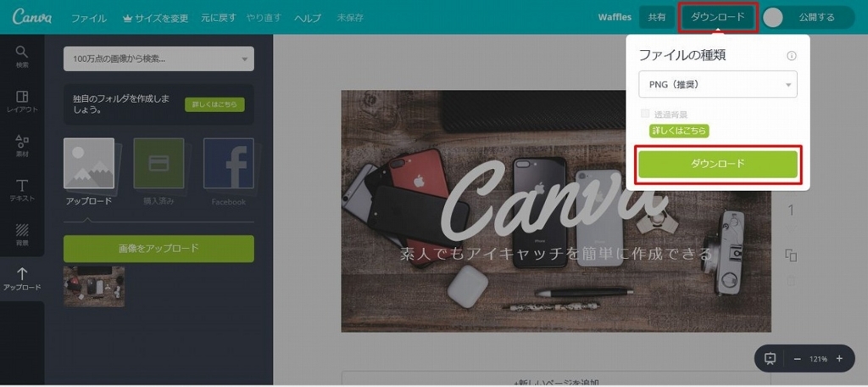Image resolution: width=868 pixels, height=387 pixels.
Task: Open the 素材 elements sidebar tab
Action: click(22, 146)
